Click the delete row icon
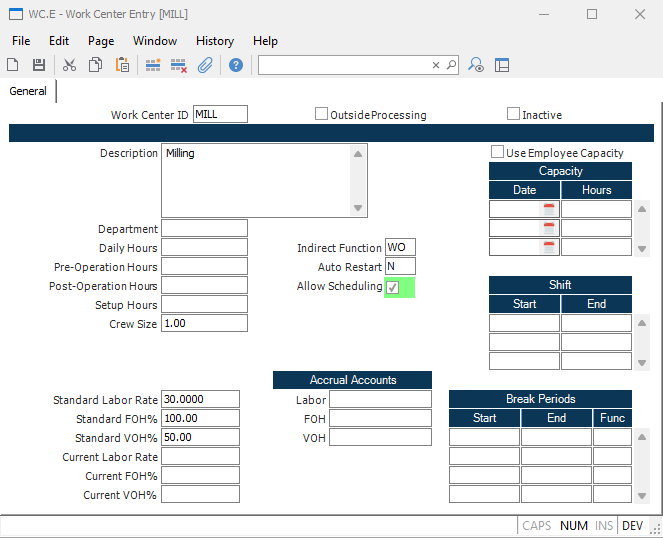This screenshot has width=663, height=538. 179,65
